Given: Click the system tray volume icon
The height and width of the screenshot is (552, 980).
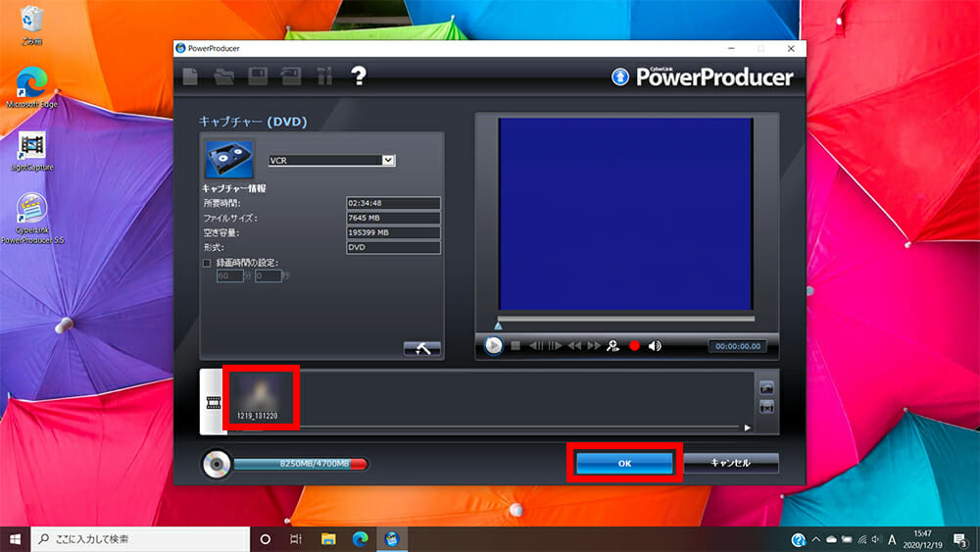Looking at the screenshot, I should 876,539.
